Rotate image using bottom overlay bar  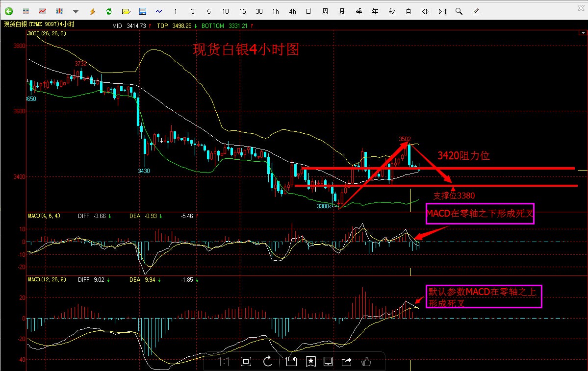pos(268,362)
